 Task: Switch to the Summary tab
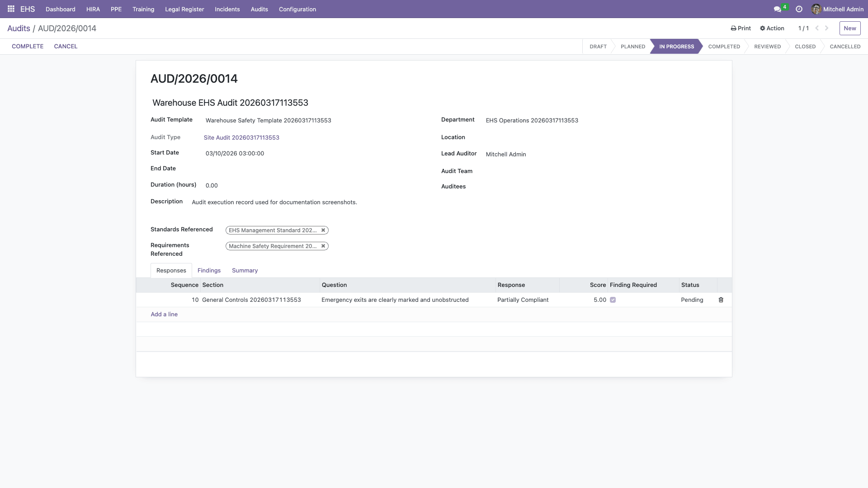[x=244, y=270]
